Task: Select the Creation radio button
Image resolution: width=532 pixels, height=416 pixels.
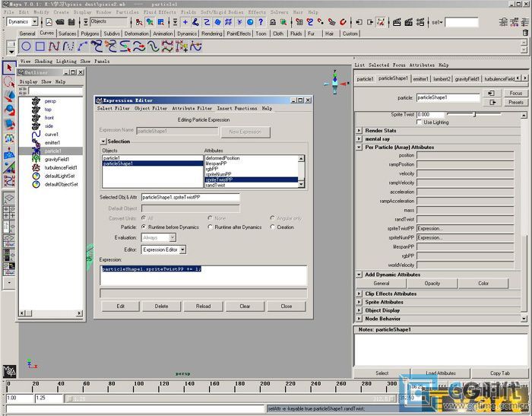Action: coord(272,227)
